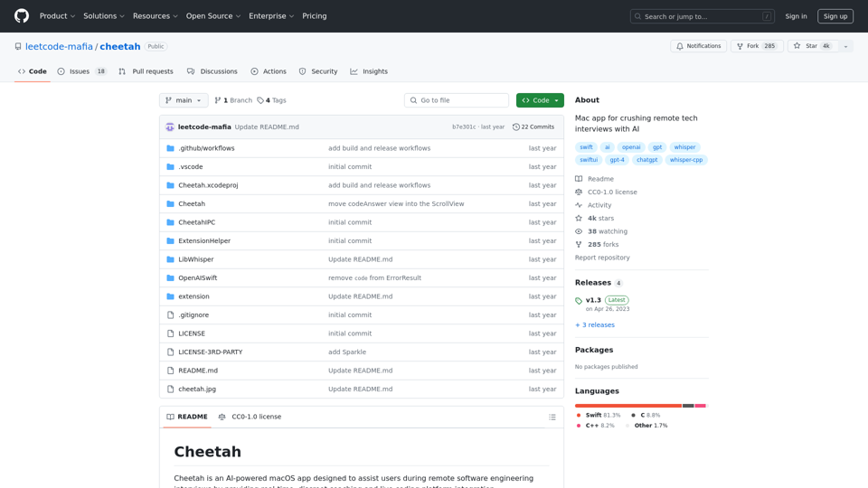868x488 pixels.
Task: Open the green Code dropdown
Action: (540, 100)
